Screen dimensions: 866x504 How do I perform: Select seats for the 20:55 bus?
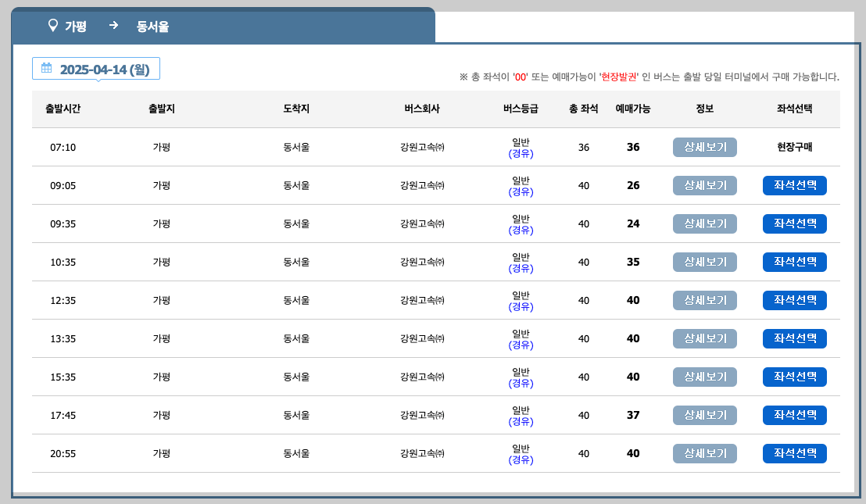point(794,453)
